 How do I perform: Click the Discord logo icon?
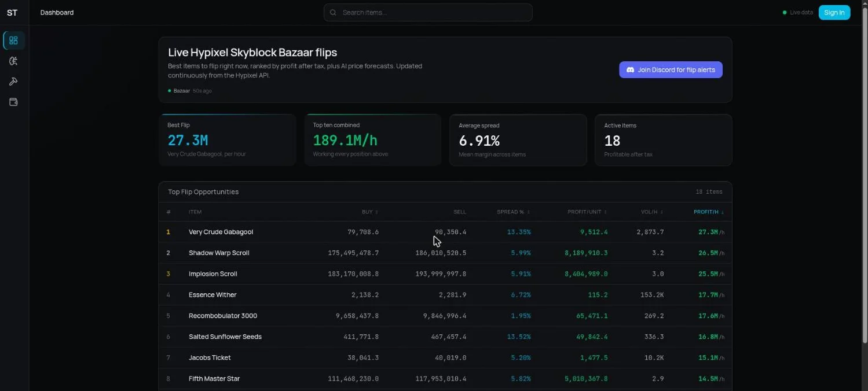(x=631, y=70)
